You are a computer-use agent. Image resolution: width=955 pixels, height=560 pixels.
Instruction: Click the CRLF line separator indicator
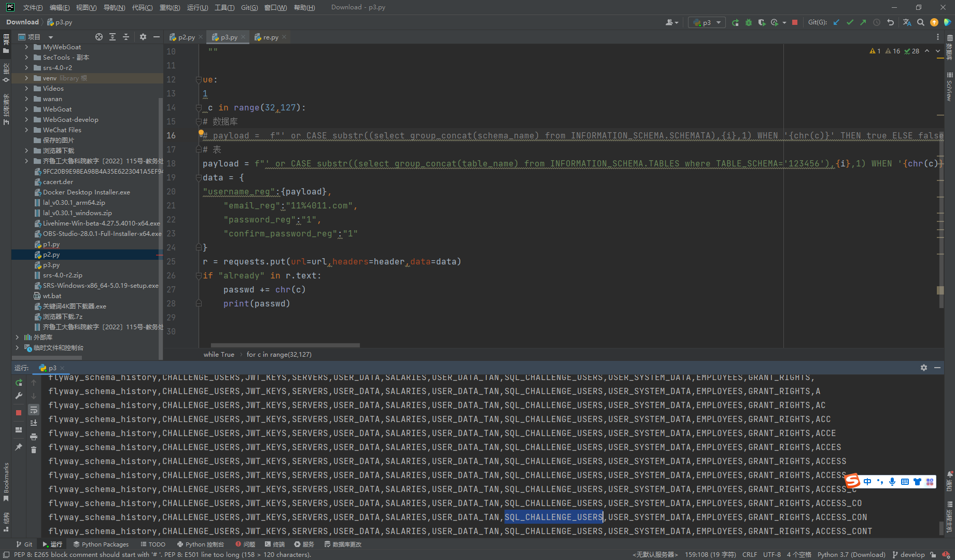[x=750, y=555]
